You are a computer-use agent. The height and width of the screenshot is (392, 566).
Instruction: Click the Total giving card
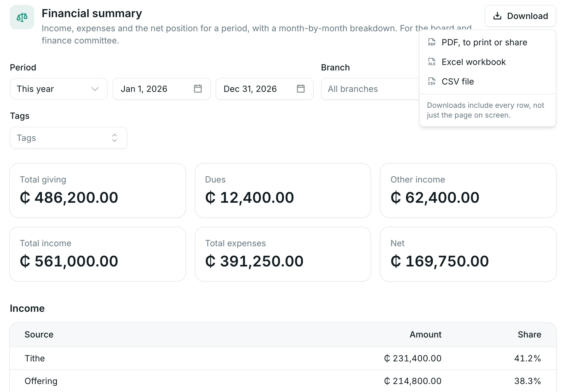(x=98, y=190)
